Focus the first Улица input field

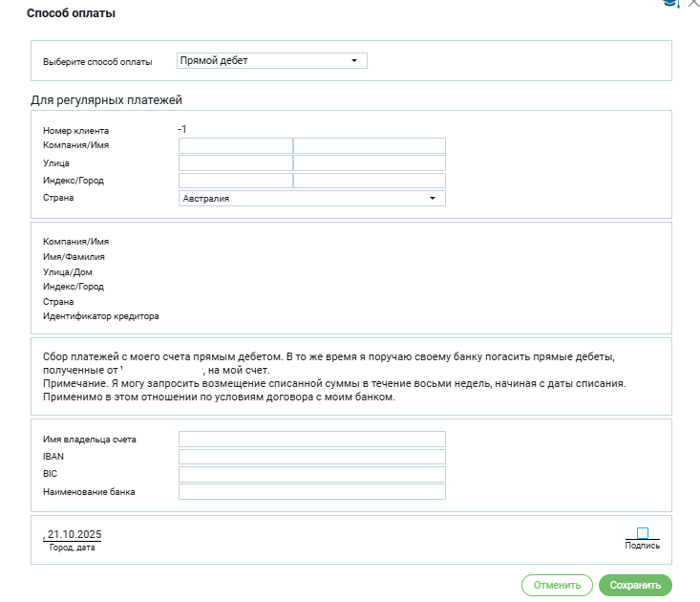coord(235,163)
